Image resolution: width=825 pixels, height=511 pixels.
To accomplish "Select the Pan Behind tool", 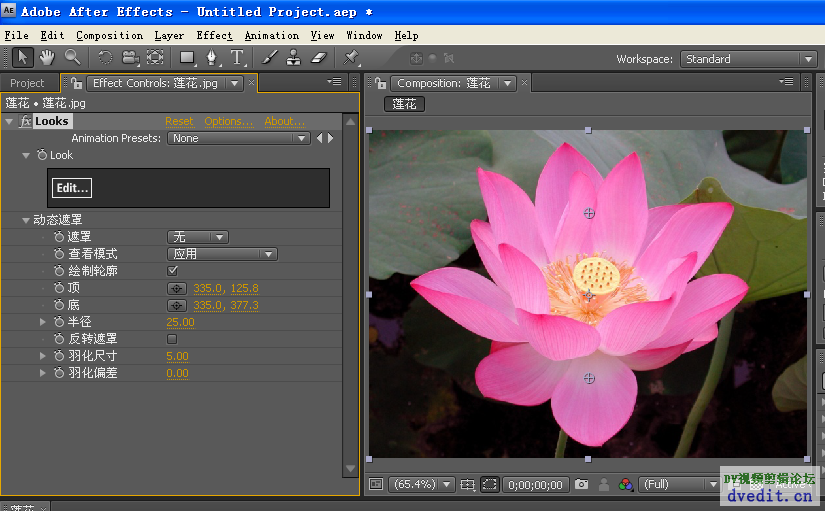I will pos(155,57).
